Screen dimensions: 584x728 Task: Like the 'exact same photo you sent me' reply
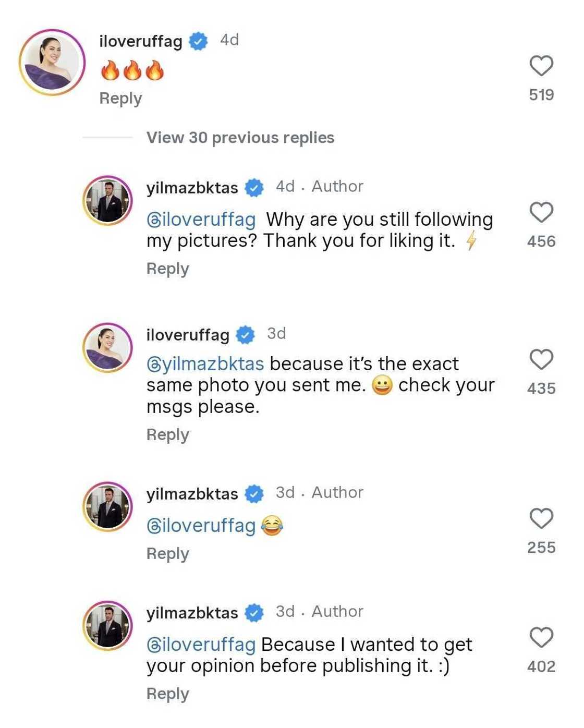[x=541, y=360]
